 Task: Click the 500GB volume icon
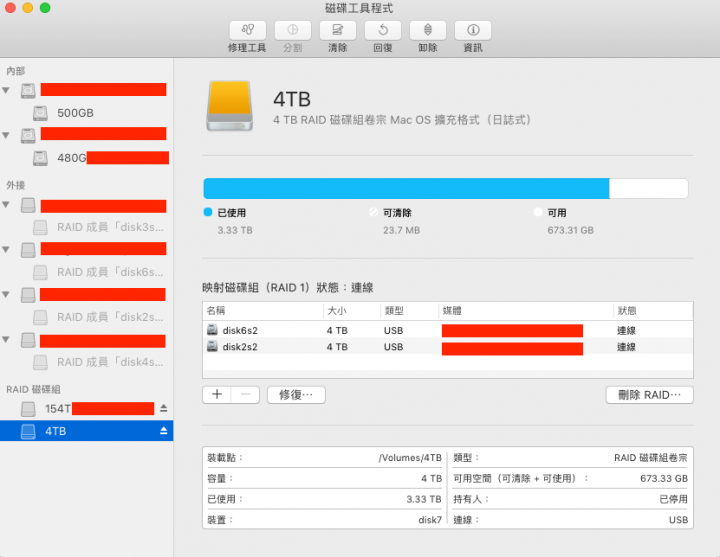click(40, 113)
